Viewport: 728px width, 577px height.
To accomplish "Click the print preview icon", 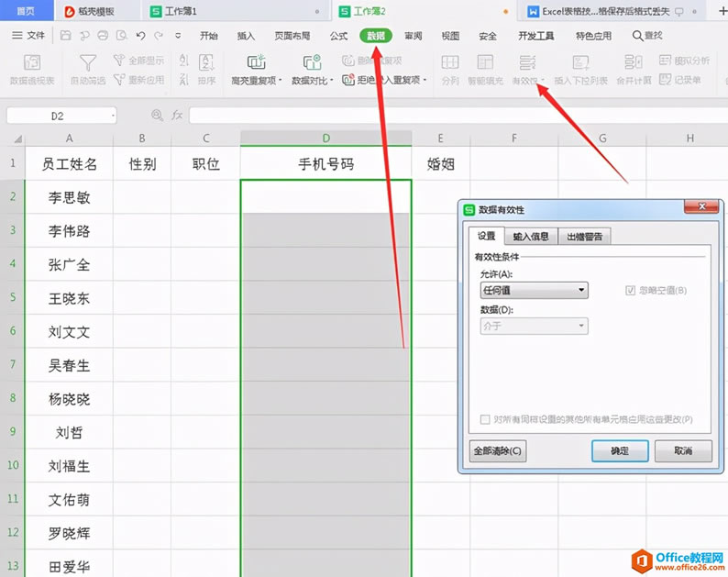I will pyautogui.click(x=122, y=35).
